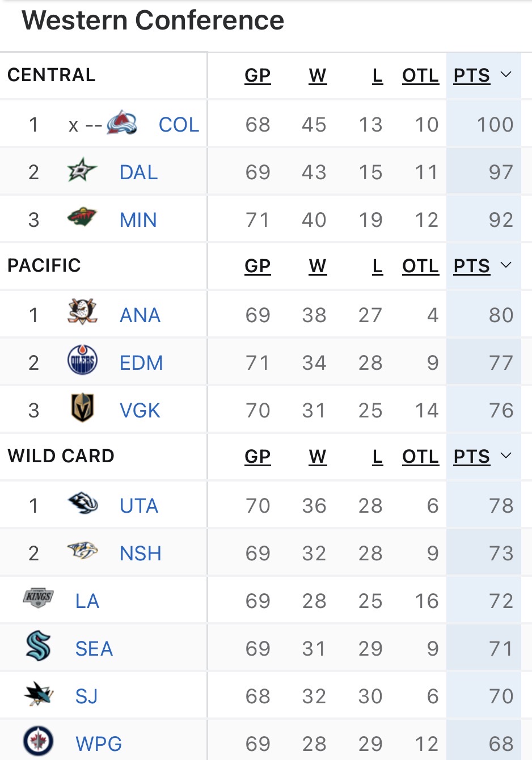Screen dimensions: 532x760
Task: Sort Central division by GP column
Action: (257, 75)
